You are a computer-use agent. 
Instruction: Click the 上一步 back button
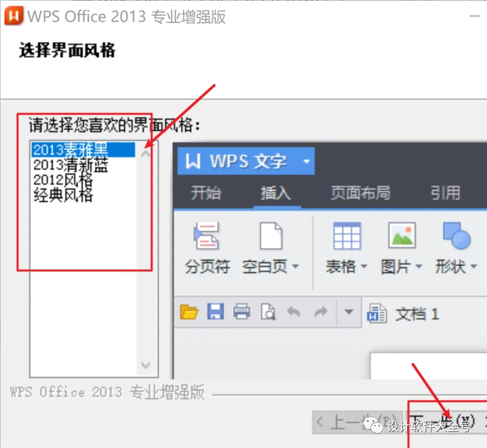(357, 422)
